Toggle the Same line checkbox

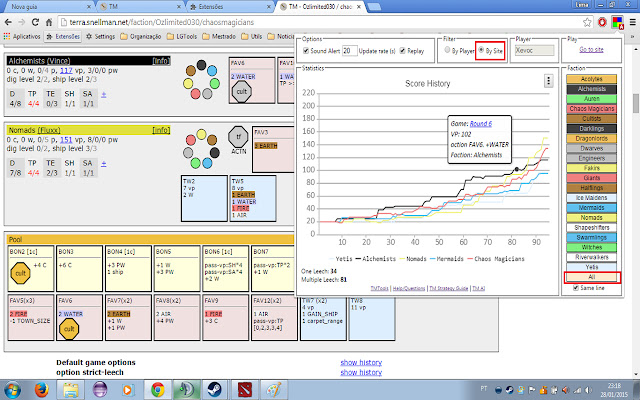pos(576,288)
